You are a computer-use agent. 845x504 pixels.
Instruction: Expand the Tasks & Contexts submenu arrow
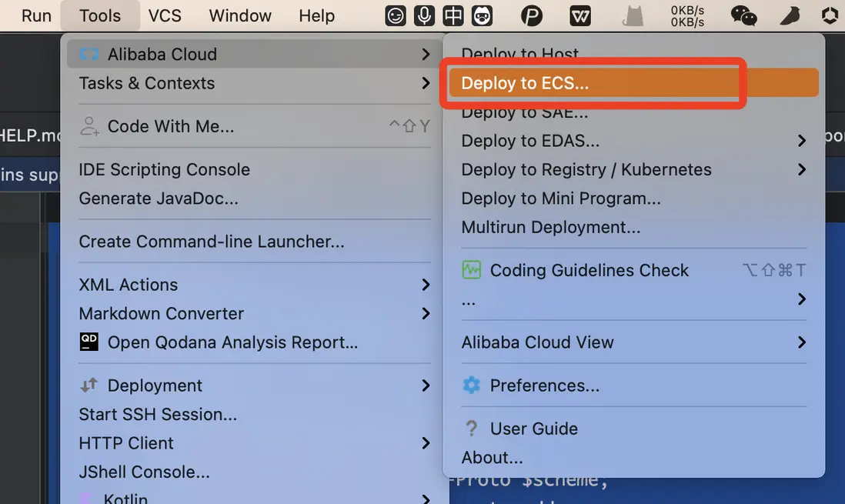426,83
